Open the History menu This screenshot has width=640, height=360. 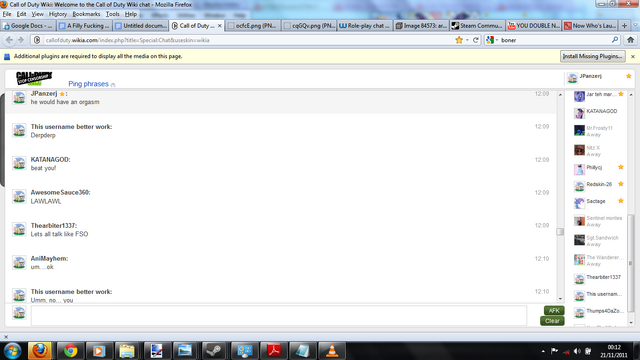click(58, 14)
